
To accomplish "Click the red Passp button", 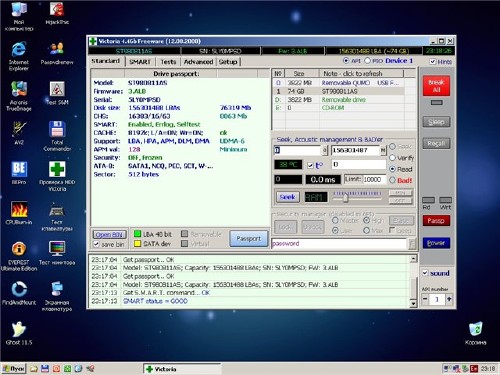I will click(x=436, y=220).
